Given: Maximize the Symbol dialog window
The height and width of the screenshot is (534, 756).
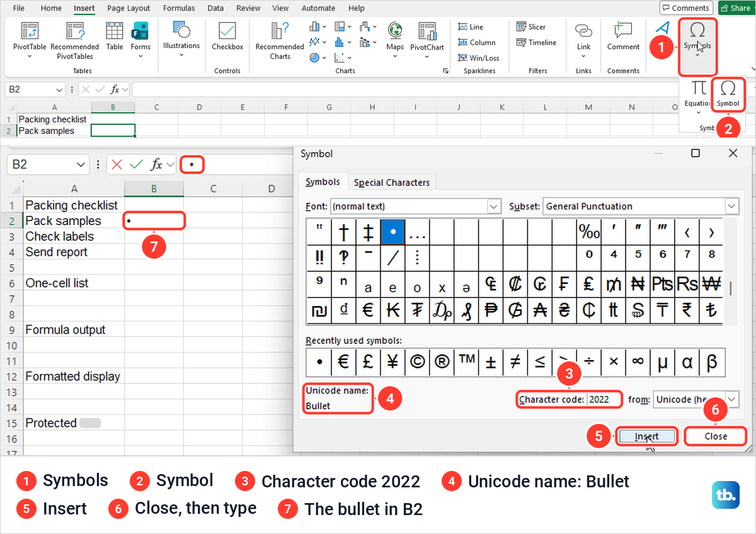Looking at the screenshot, I should (696, 153).
